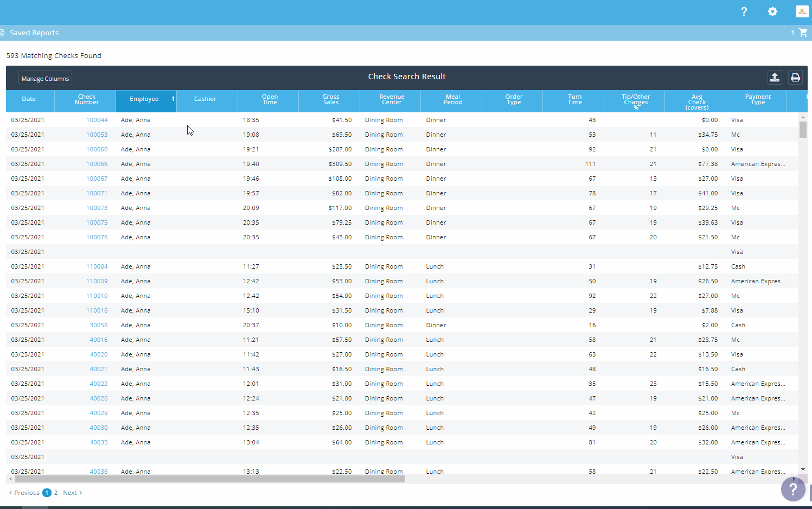Print the check search results

coord(795,77)
